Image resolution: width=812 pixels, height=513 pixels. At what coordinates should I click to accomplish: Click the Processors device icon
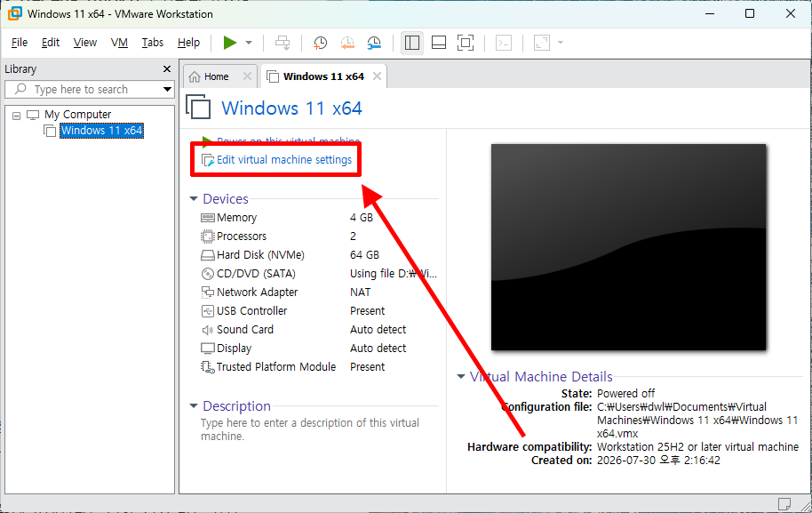[x=208, y=236]
